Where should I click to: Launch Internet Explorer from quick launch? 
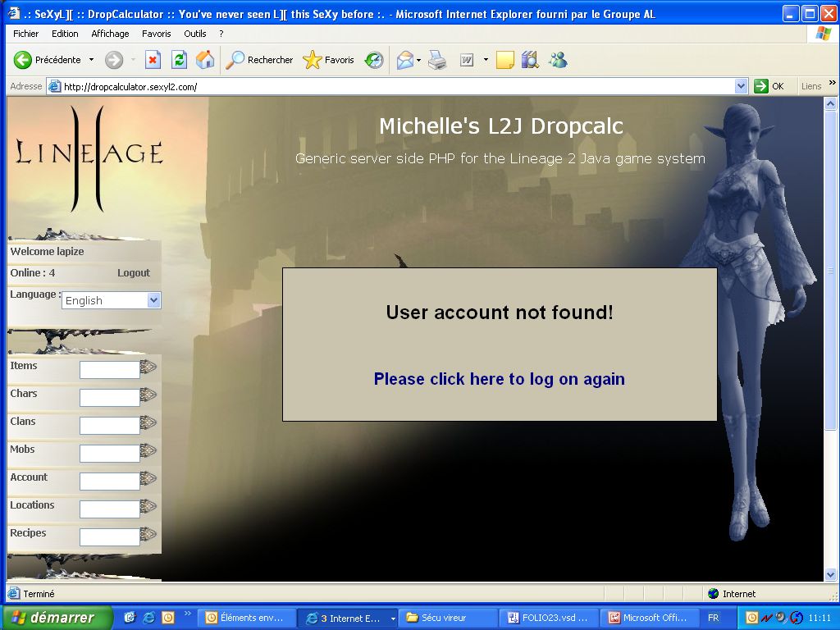tap(149, 618)
